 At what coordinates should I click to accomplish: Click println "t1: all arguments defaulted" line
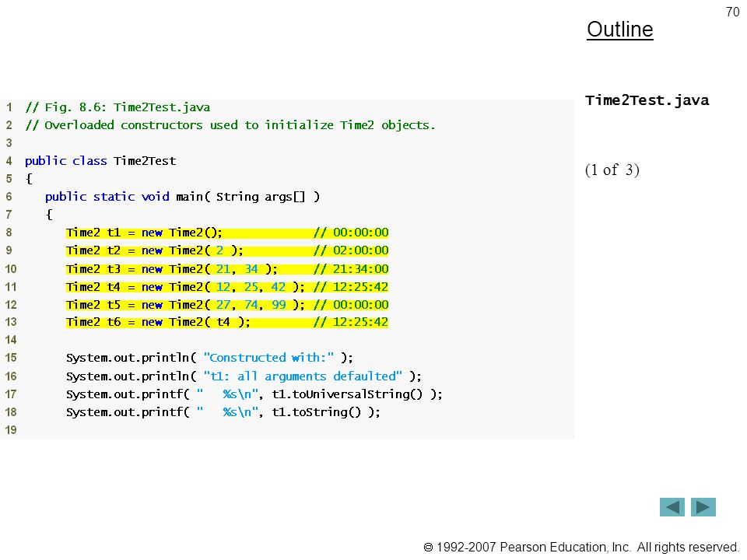pos(244,376)
